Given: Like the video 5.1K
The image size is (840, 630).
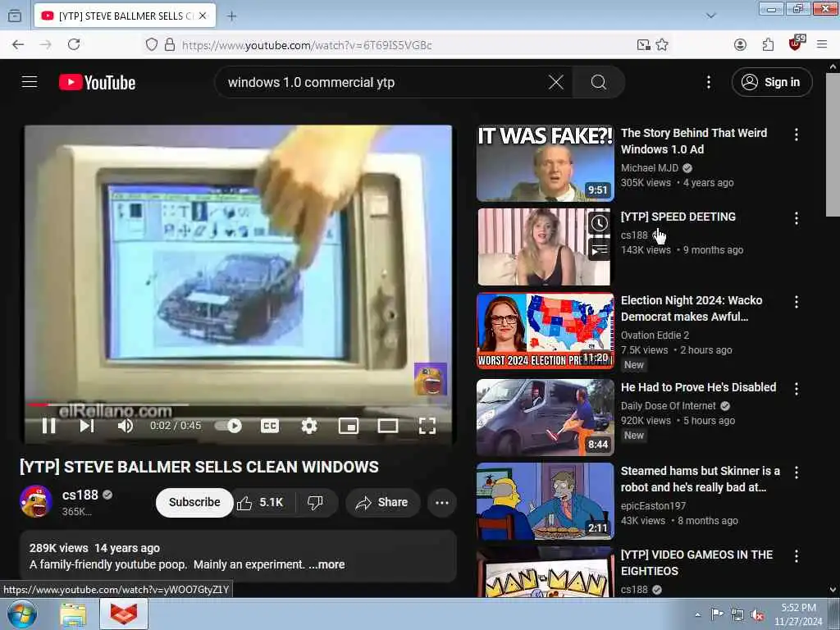Looking at the screenshot, I should click(261, 503).
